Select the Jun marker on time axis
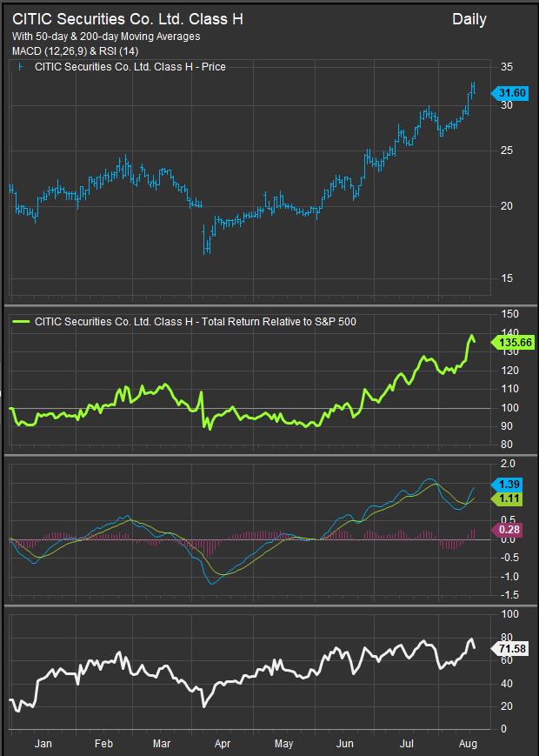The image size is (539, 756). point(346,745)
